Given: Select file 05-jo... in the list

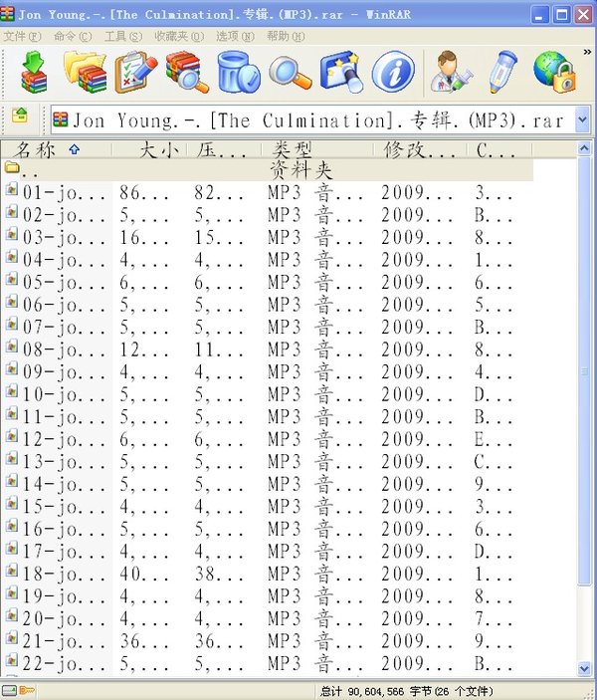Looking at the screenshot, I should [x=267, y=282].
